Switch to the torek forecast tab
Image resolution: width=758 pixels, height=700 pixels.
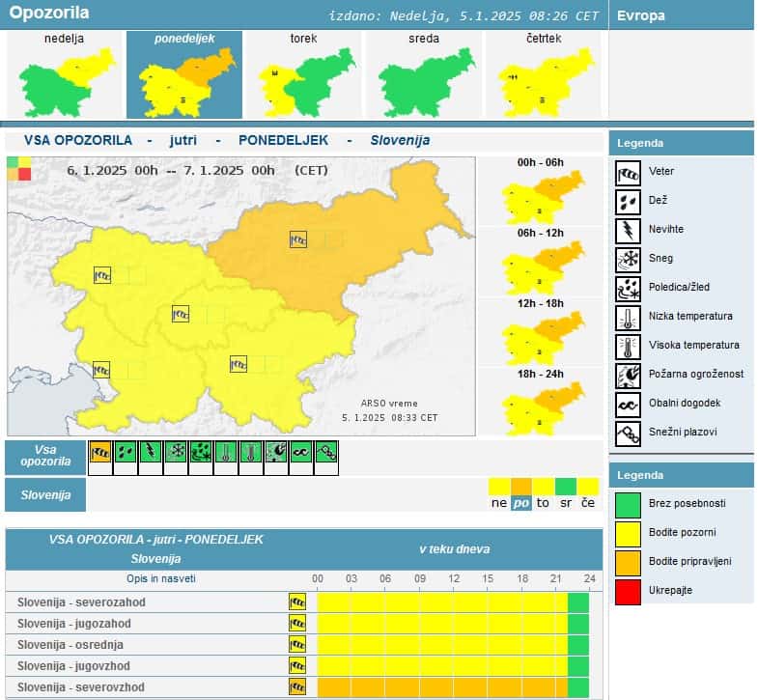pyautogui.click(x=303, y=73)
